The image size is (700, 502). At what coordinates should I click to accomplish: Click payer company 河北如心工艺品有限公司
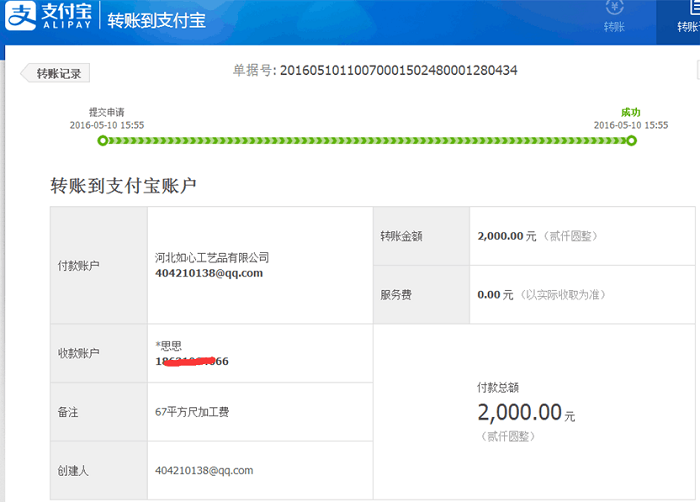(212, 257)
